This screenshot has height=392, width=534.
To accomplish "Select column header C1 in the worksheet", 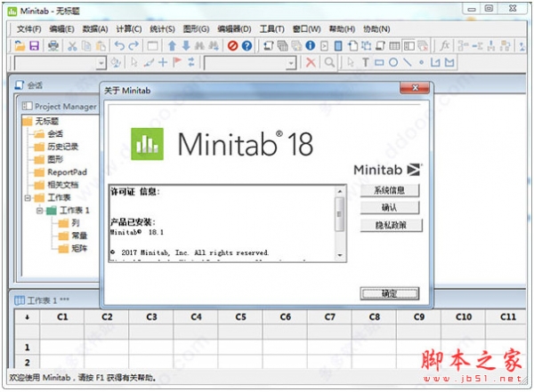I will [62, 317].
